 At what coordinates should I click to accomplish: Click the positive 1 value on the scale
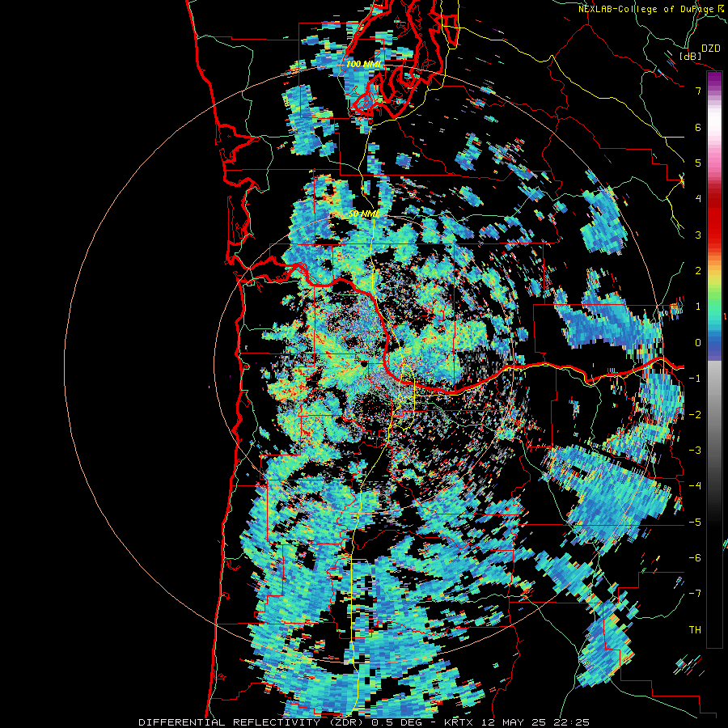pos(698,307)
